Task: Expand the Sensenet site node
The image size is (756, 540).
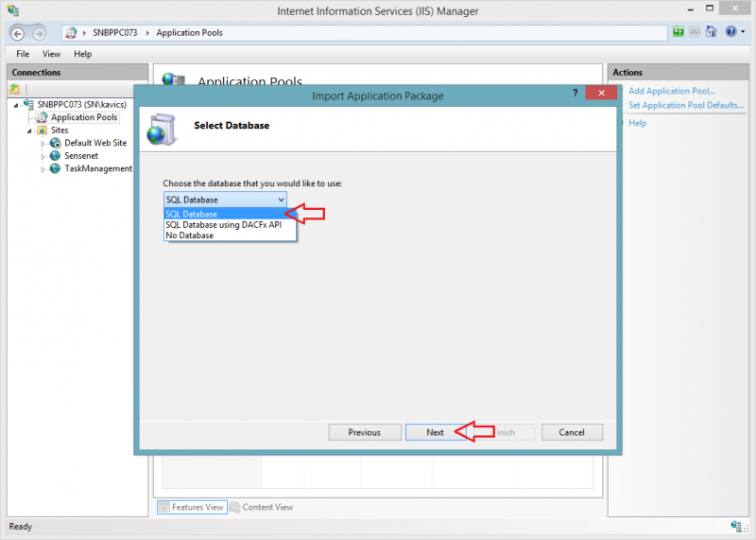Action: (x=43, y=156)
